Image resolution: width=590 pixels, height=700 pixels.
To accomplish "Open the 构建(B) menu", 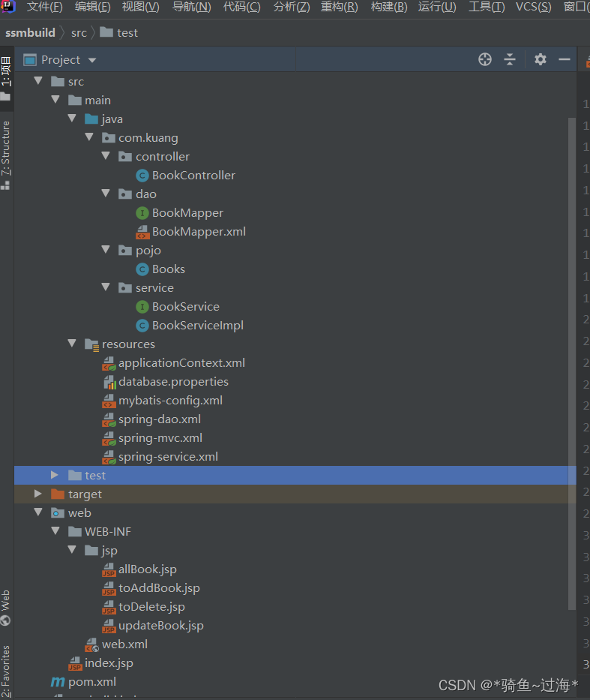I will (x=389, y=7).
